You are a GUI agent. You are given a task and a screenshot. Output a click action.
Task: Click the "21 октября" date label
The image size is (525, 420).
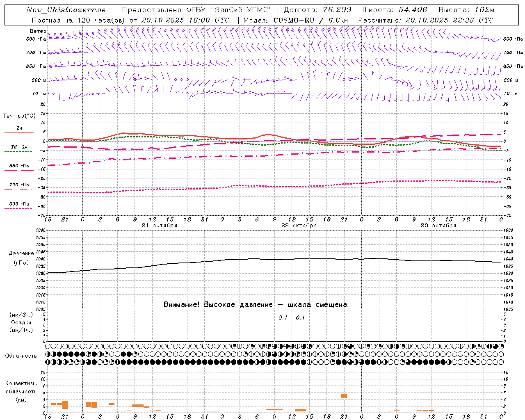pos(160,226)
